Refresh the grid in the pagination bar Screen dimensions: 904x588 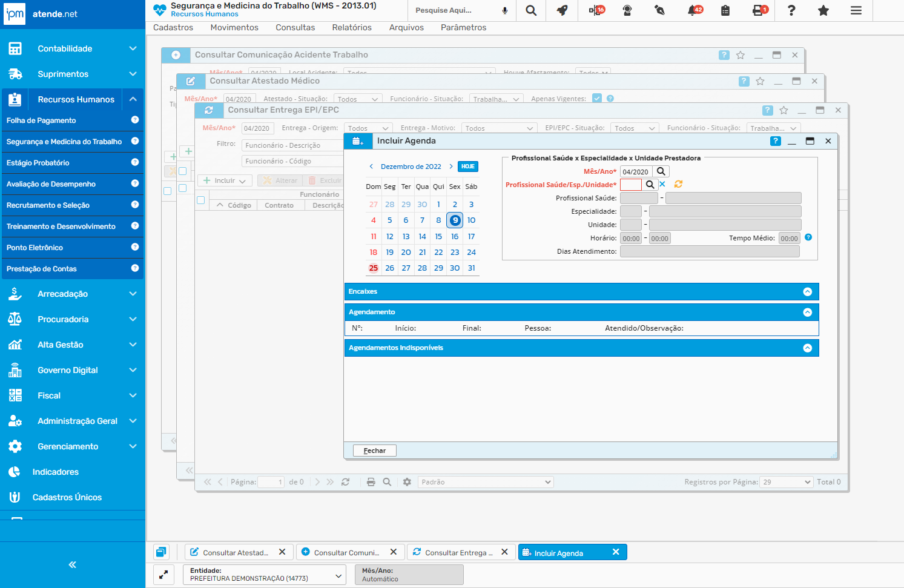(345, 482)
